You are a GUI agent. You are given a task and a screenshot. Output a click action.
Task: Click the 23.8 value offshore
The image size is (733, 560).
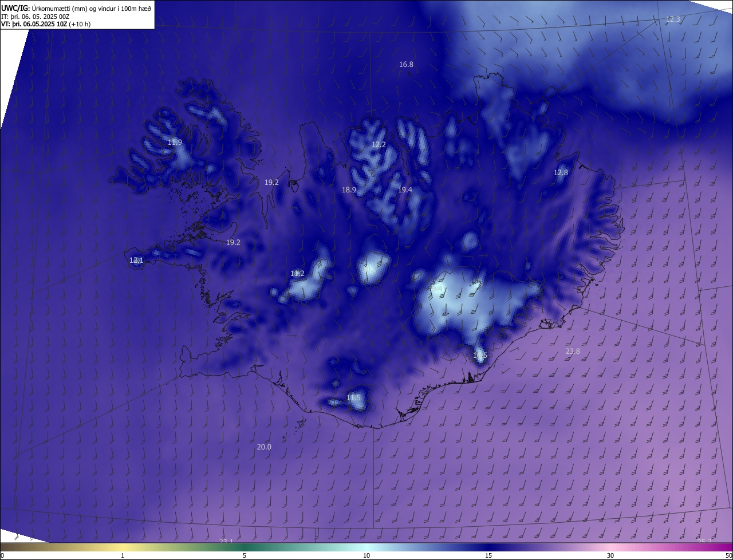click(573, 352)
